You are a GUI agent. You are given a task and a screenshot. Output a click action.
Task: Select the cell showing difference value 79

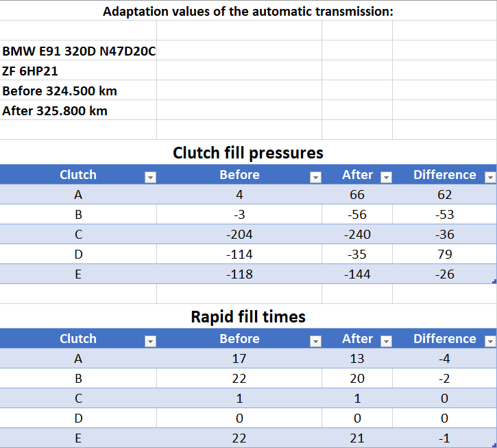(x=444, y=255)
